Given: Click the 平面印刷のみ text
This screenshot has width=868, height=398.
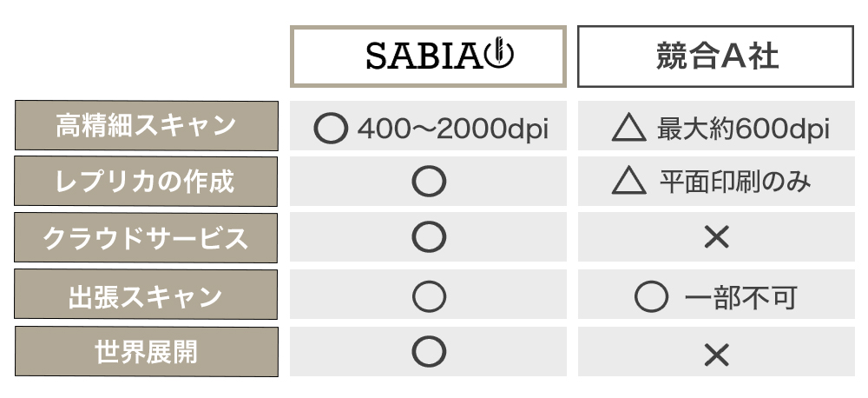Looking at the screenshot, I should point(735,182).
